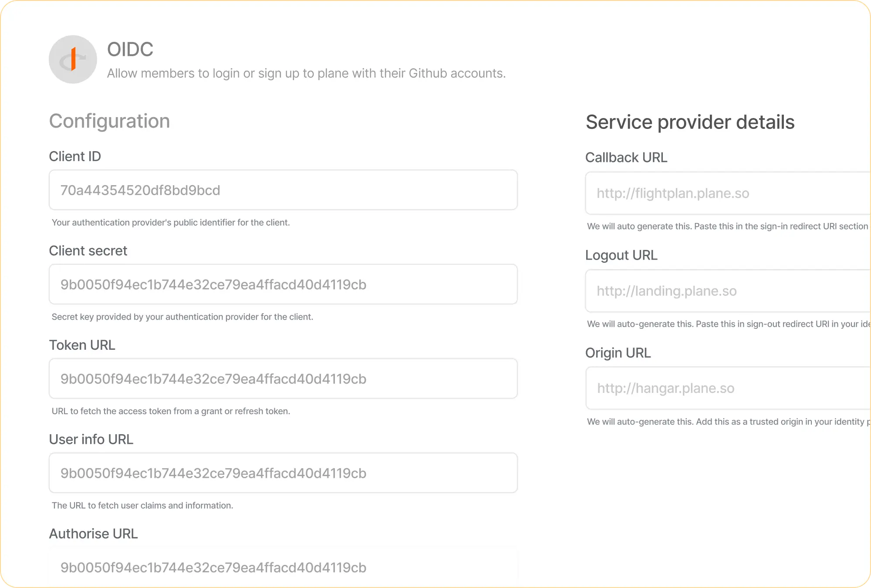871x588 pixels.
Task: Click the Origin URL field
Action: pos(727,388)
